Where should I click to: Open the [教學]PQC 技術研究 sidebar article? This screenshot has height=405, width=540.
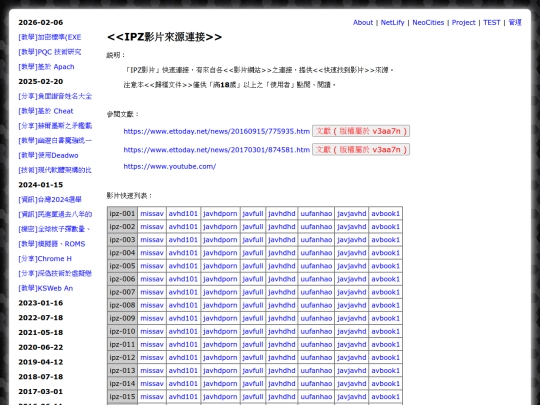(50, 52)
